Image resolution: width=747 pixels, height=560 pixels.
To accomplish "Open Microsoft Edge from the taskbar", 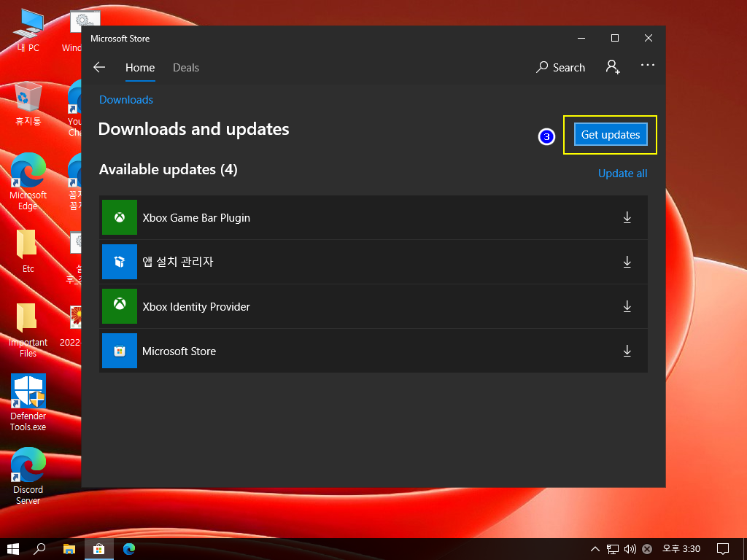I will pyautogui.click(x=129, y=549).
